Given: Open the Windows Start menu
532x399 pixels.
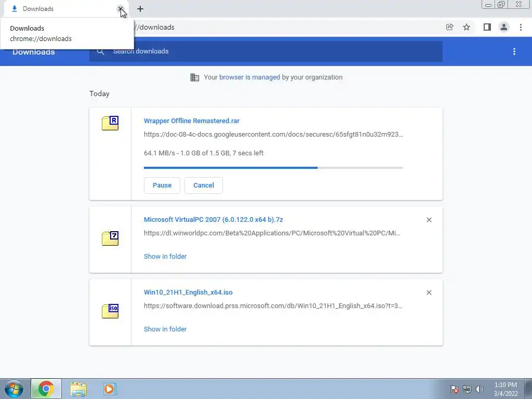Looking at the screenshot, I should click(14, 389).
